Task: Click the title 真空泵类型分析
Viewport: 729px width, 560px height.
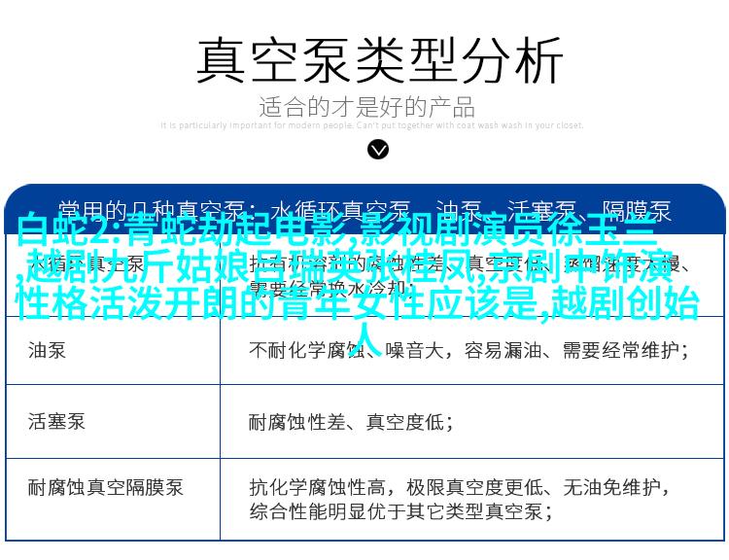Action: click(x=379, y=61)
